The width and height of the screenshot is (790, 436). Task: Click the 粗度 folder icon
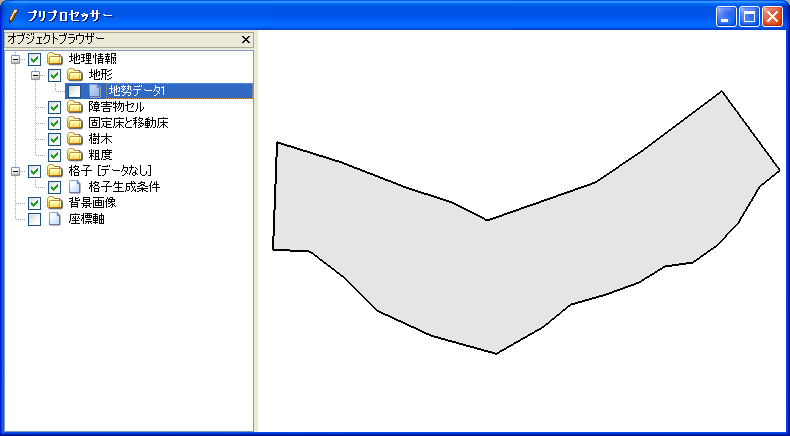(x=75, y=155)
